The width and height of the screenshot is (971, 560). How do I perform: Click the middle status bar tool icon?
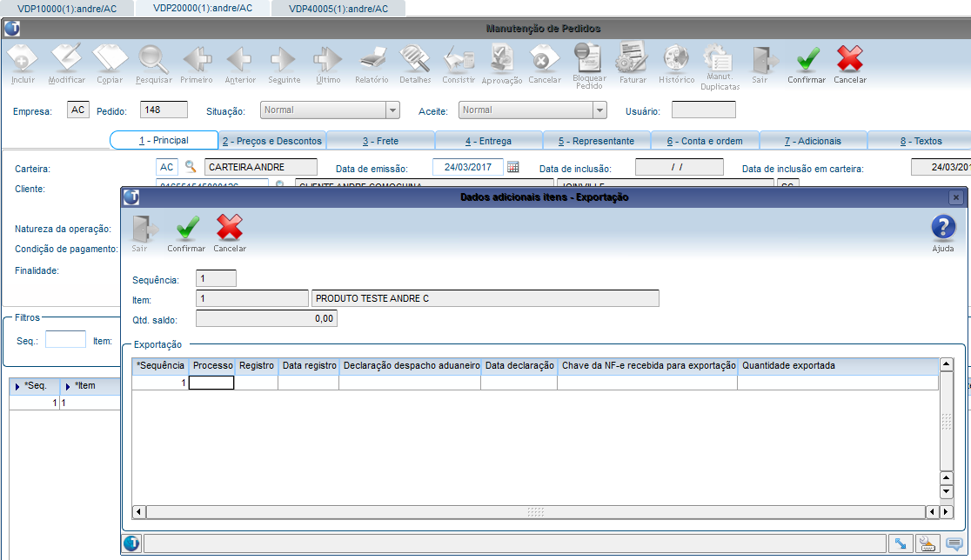pyautogui.click(x=927, y=543)
